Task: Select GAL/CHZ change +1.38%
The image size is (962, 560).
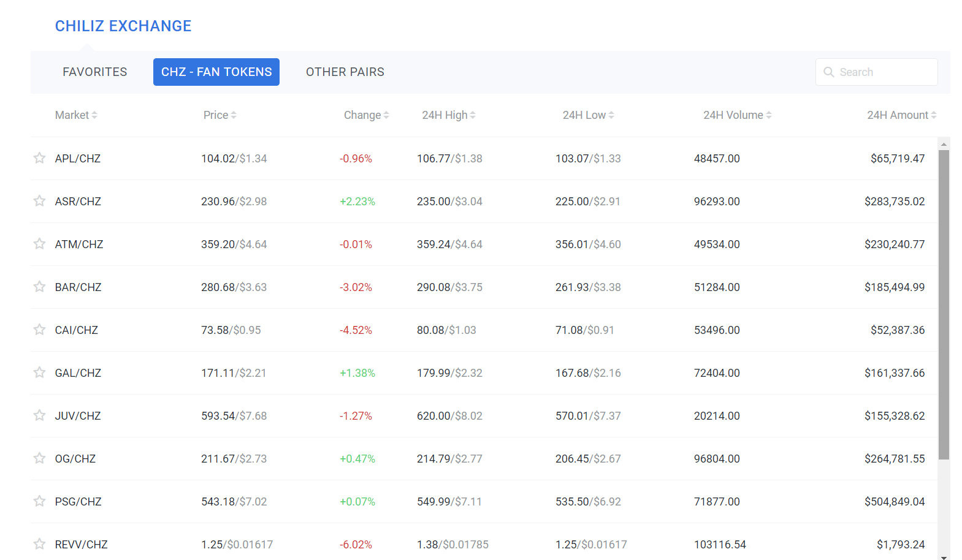Action: click(x=357, y=373)
